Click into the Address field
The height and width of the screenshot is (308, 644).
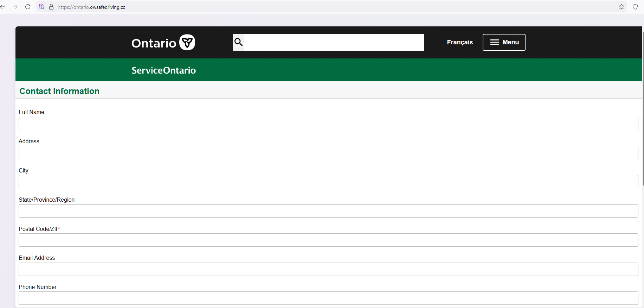point(328,152)
